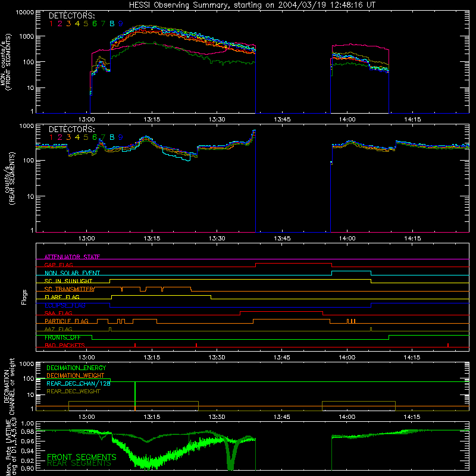Click 13:30 time label under Flags panel
Screen dimensions: 476x476
[217, 358]
